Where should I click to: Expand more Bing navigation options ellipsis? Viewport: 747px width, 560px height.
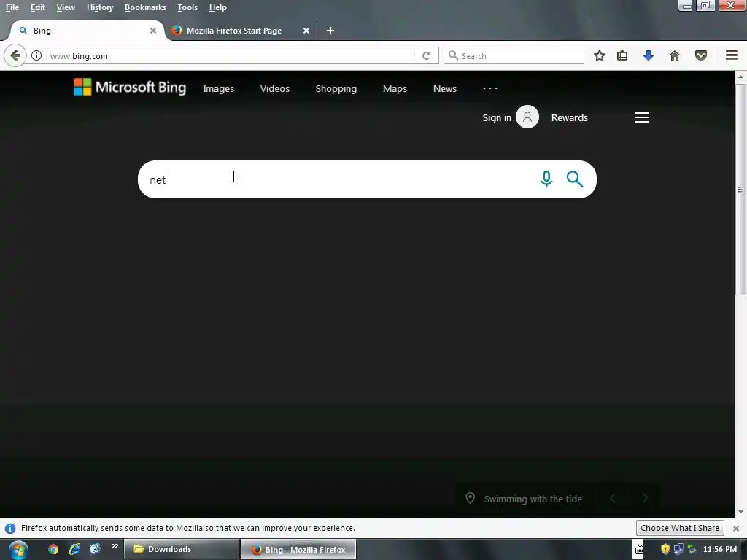[x=489, y=88]
